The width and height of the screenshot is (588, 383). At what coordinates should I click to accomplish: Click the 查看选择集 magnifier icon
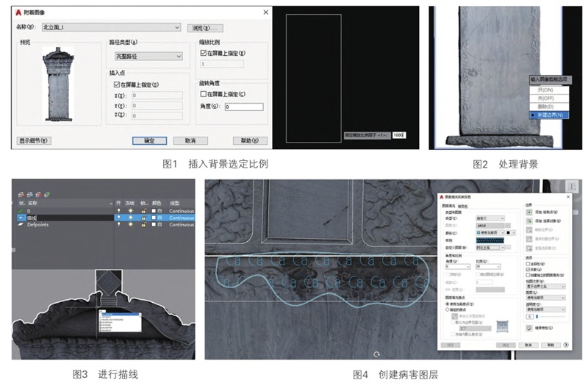(529, 248)
